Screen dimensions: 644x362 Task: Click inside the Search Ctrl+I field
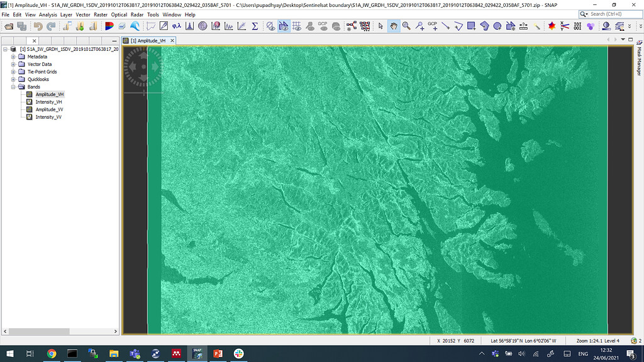607,13
